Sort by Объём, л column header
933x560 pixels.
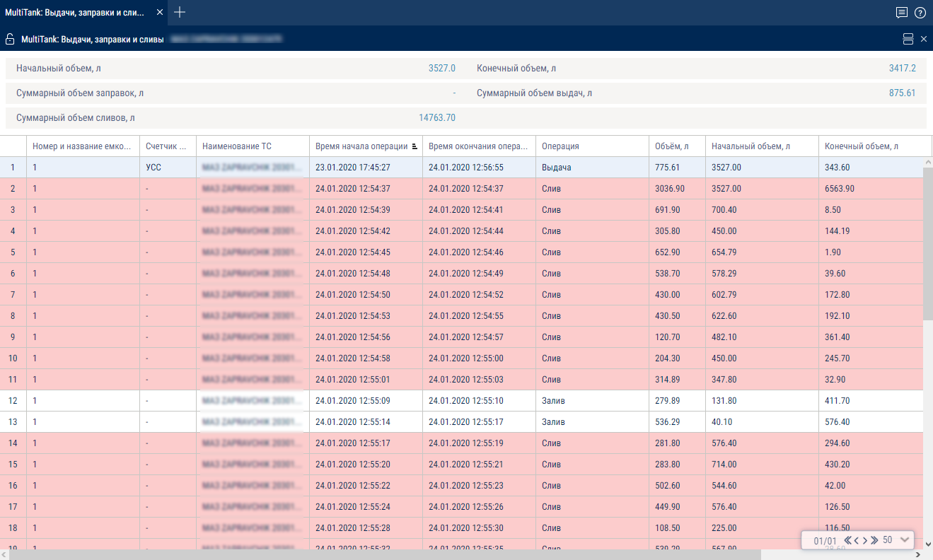(677, 146)
